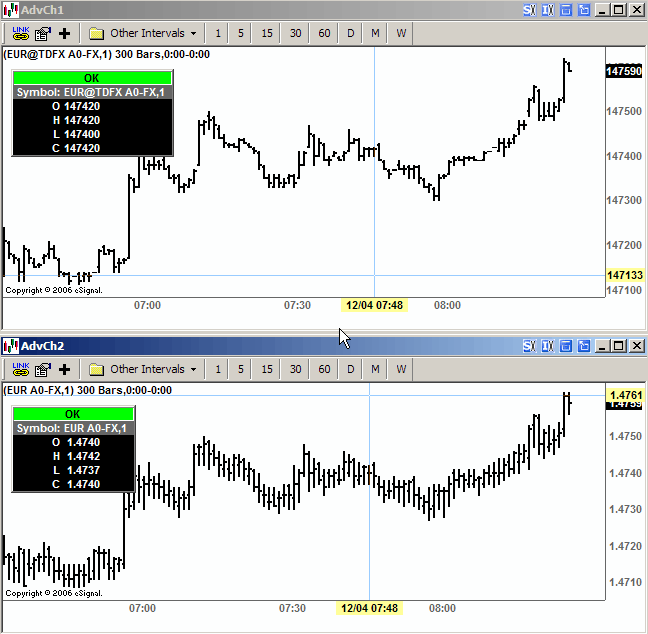Viewport: 648px width, 634px height.
Task: Click AdvCh1 chart header symbol text
Action: tap(107, 55)
